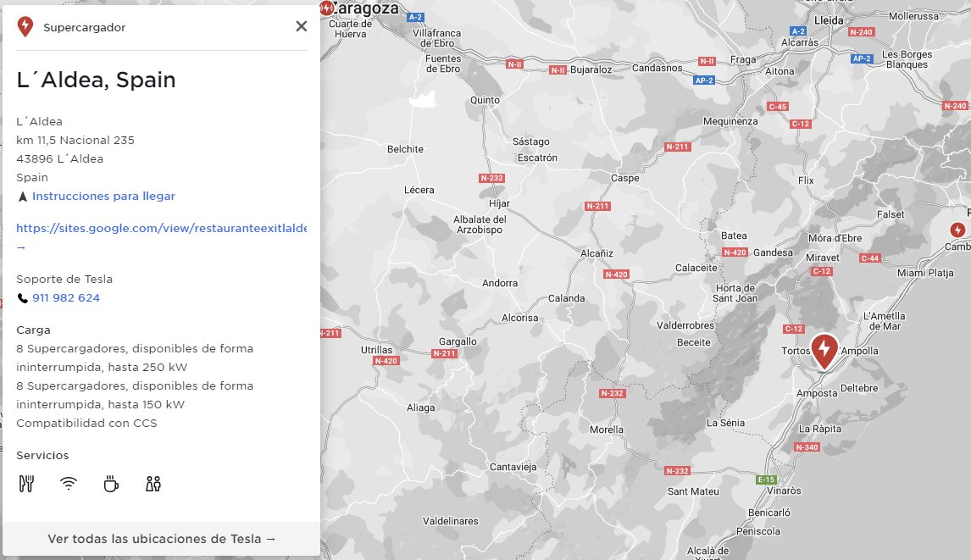Select the Supercharger pin near Cambrils
Image resolution: width=971 pixels, height=560 pixels.
click(x=957, y=230)
